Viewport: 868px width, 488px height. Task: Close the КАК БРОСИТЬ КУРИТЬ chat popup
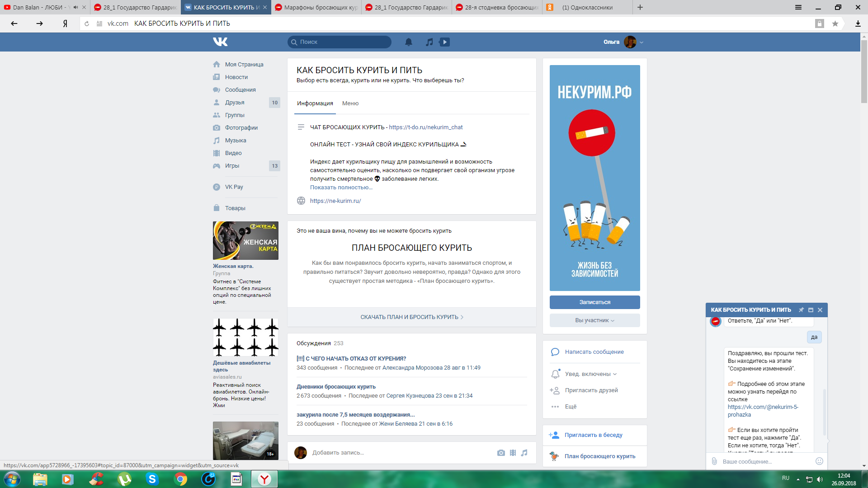[820, 310]
